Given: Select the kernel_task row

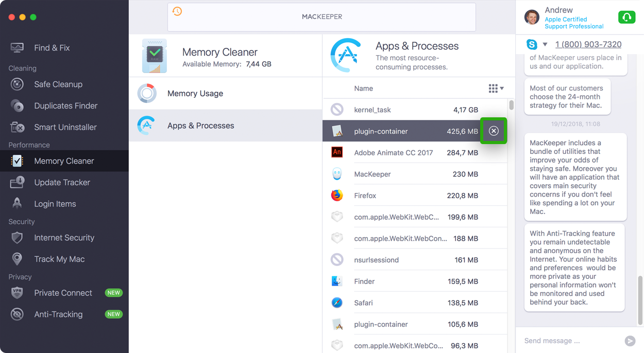Looking at the screenshot, I should tap(415, 110).
